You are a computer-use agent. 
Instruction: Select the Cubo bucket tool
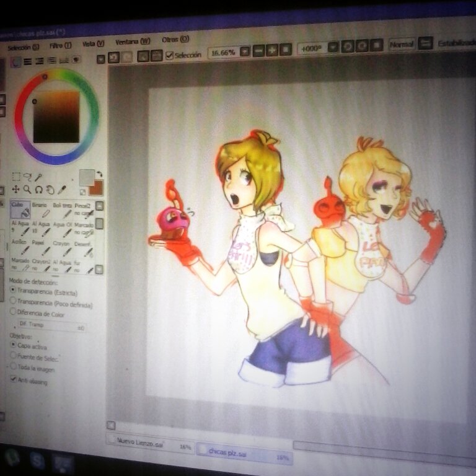pyautogui.click(x=20, y=209)
